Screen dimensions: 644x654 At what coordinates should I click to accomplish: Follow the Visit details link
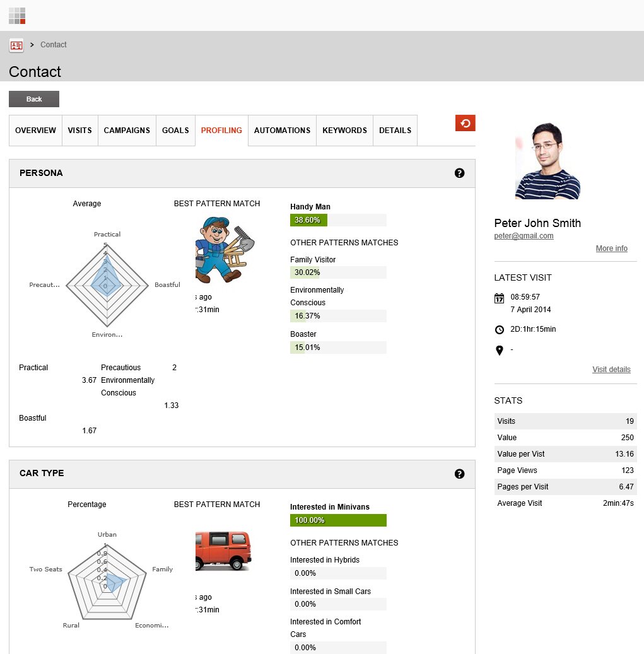611,370
